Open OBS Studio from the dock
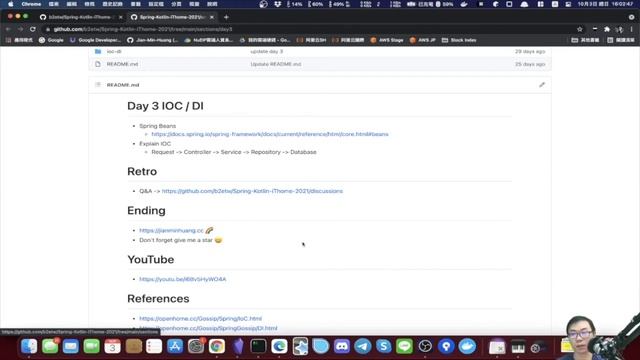The height and width of the screenshot is (360, 640). tap(425, 347)
